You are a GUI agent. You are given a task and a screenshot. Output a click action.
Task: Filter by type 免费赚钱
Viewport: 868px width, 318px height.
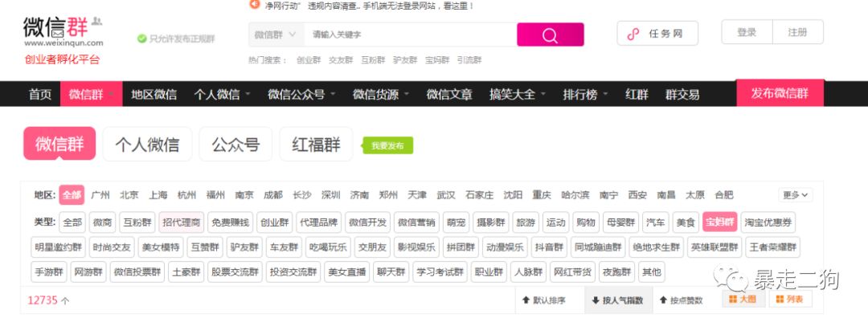click(x=231, y=222)
